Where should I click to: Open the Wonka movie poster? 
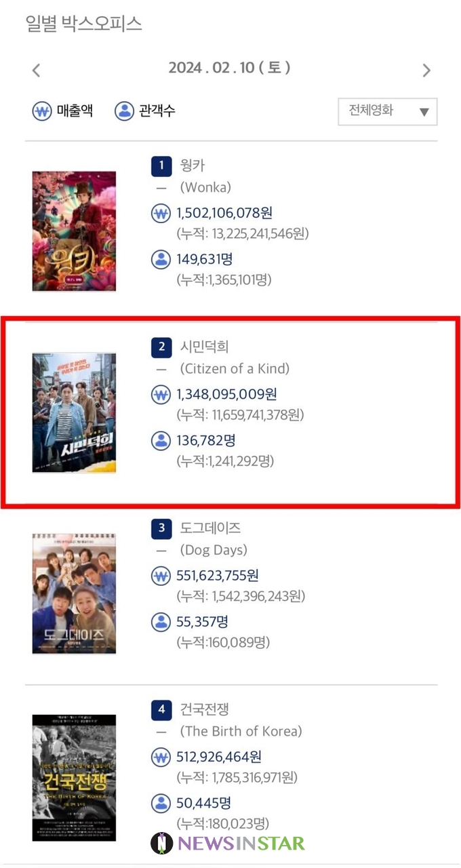tap(74, 231)
